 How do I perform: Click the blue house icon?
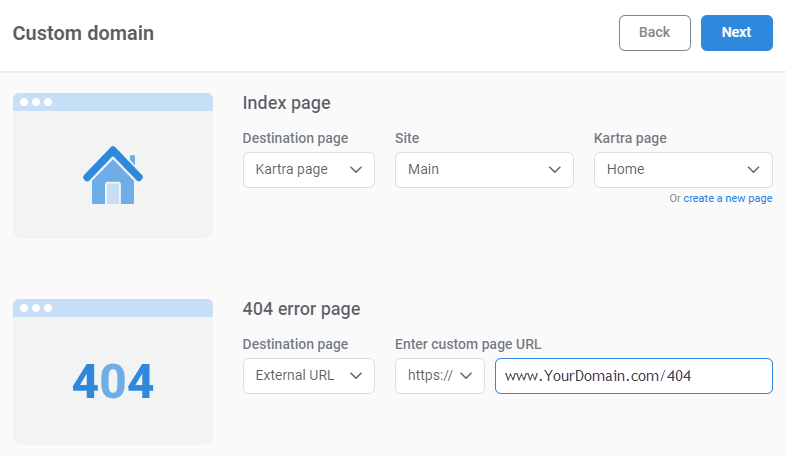tap(113, 176)
